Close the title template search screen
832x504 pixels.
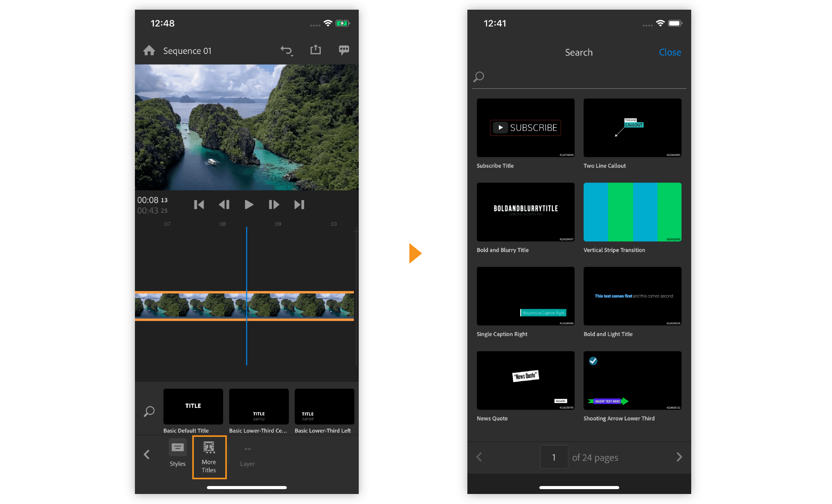point(670,52)
